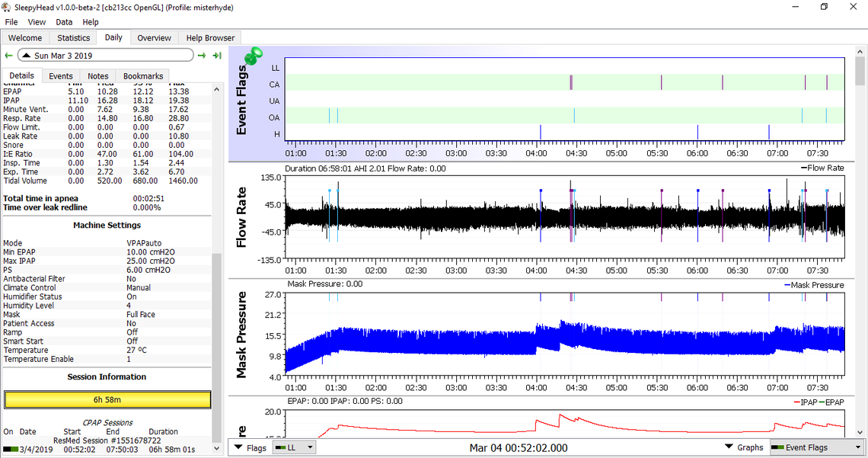Open the File menu
868x458 pixels.
[11, 22]
